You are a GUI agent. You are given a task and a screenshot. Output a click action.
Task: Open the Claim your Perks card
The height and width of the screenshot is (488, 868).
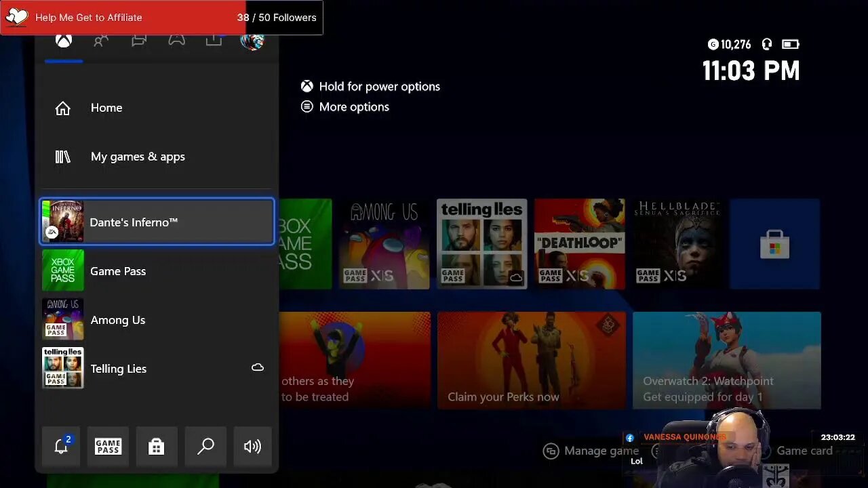pyautogui.click(x=532, y=361)
